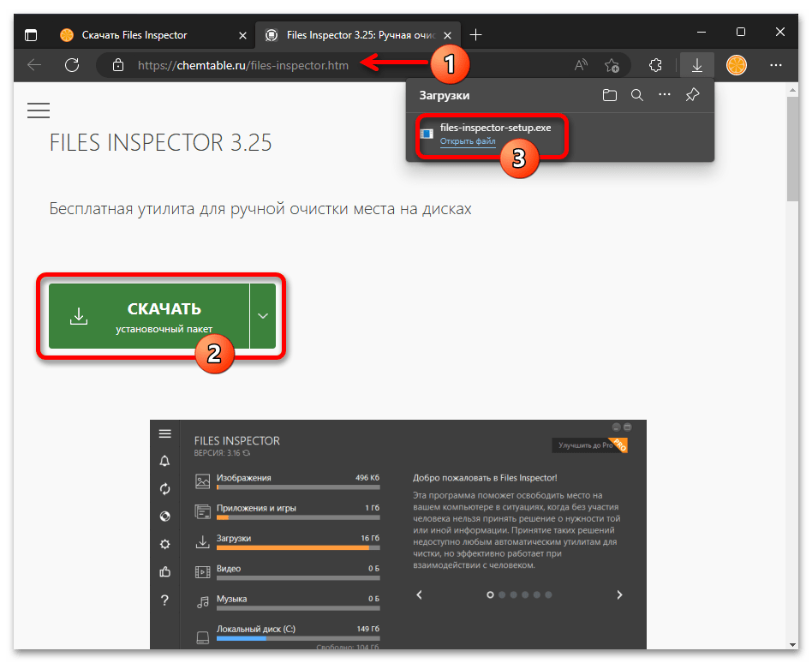Screen dimensions: 812x663
Task: Open the tab actions menu icon
Action: (31, 35)
